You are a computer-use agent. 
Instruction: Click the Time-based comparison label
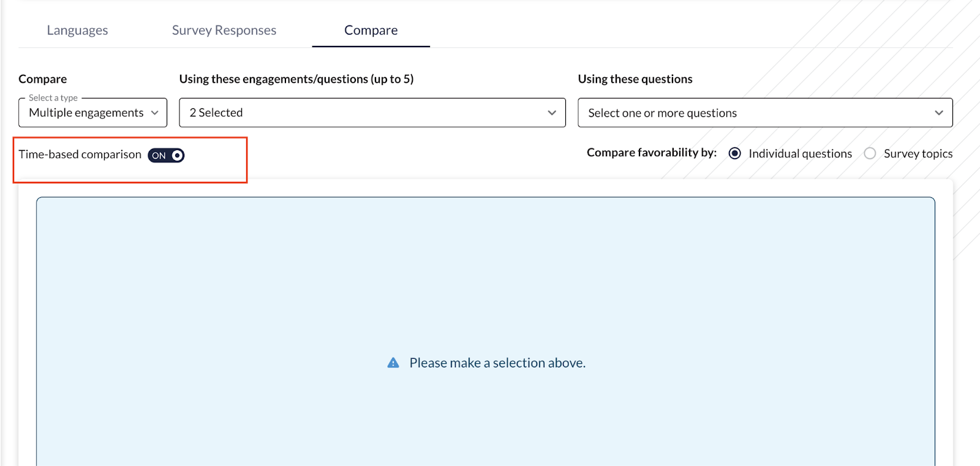(x=80, y=154)
